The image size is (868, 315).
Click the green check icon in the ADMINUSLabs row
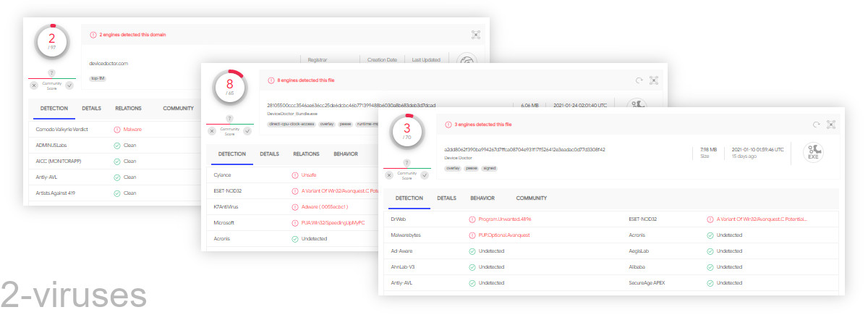click(x=117, y=145)
